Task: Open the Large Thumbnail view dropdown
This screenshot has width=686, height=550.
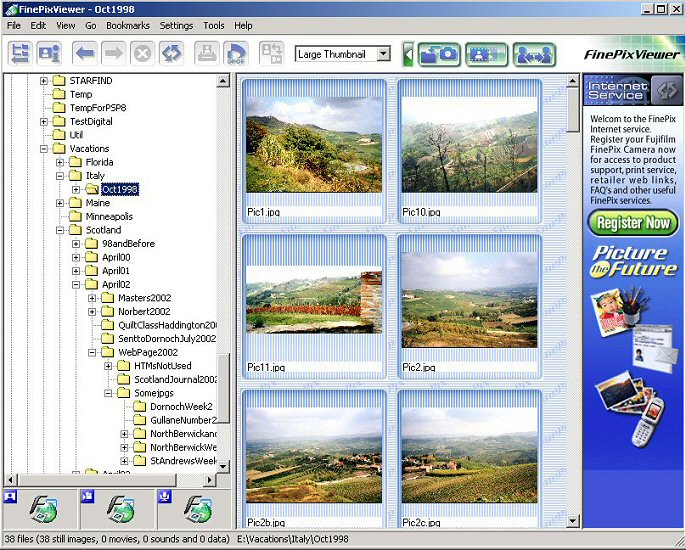Action: coord(383,54)
